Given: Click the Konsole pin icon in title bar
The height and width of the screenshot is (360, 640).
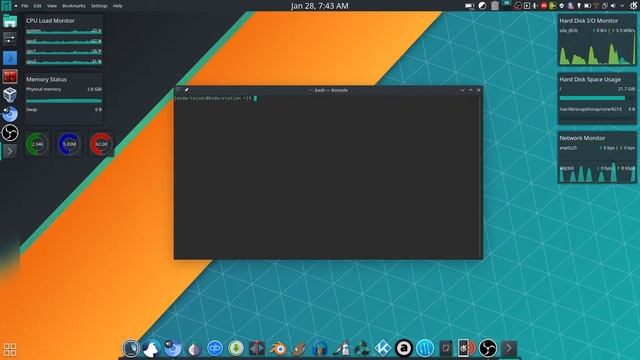Looking at the screenshot, I should [186, 90].
